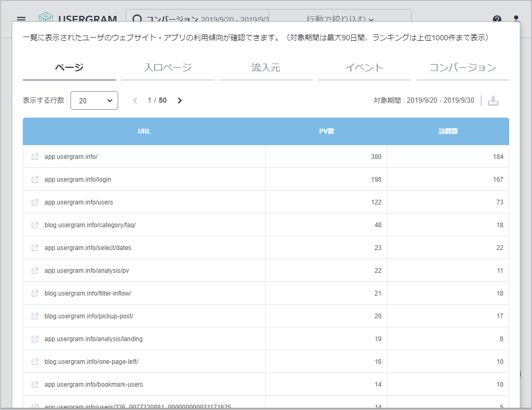This screenshot has width=532, height=410.
Task: Open external link icon for app.usergram.info/analysis/pv
Action: pyautogui.click(x=35, y=271)
